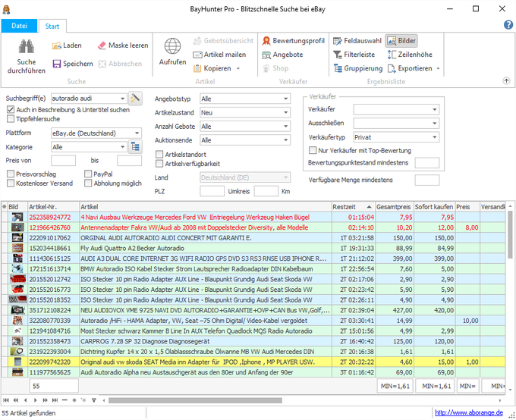The image size is (516, 420).
Task: Run search with the binoculars icon
Action: point(27,47)
